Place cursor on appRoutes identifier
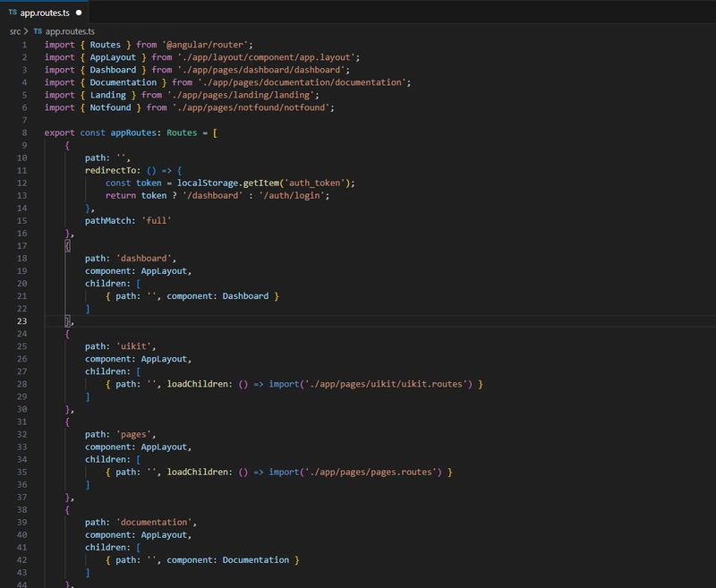This screenshot has width=716, height=588. point(135,132)
